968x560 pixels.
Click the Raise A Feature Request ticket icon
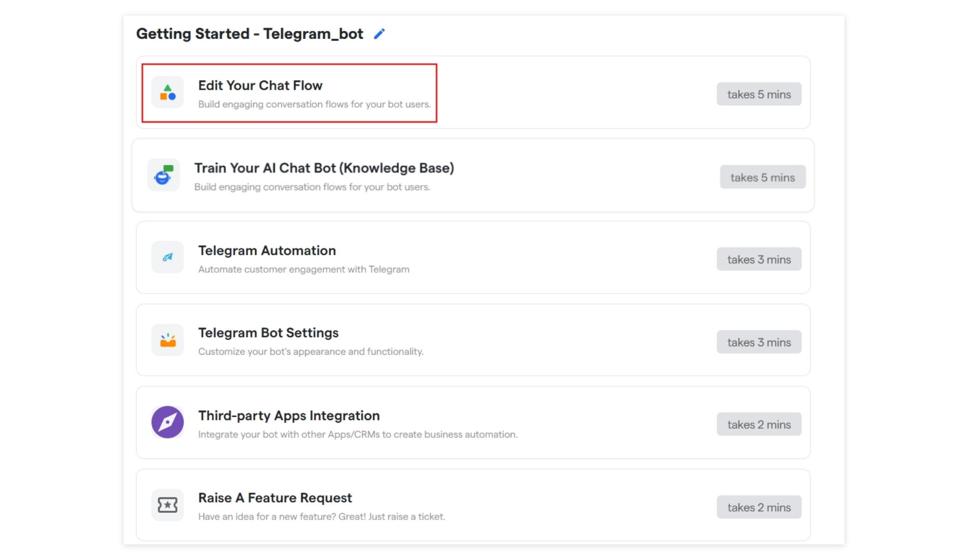point(167,505)
